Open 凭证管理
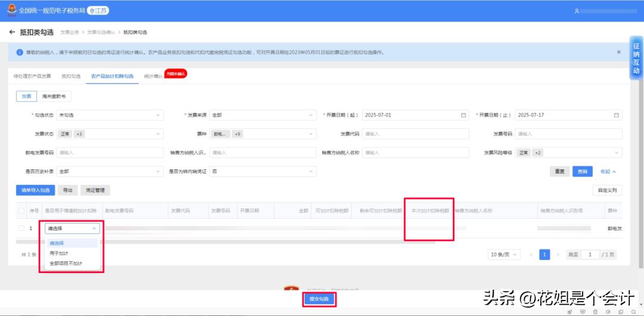 click(x=95, y=190)
